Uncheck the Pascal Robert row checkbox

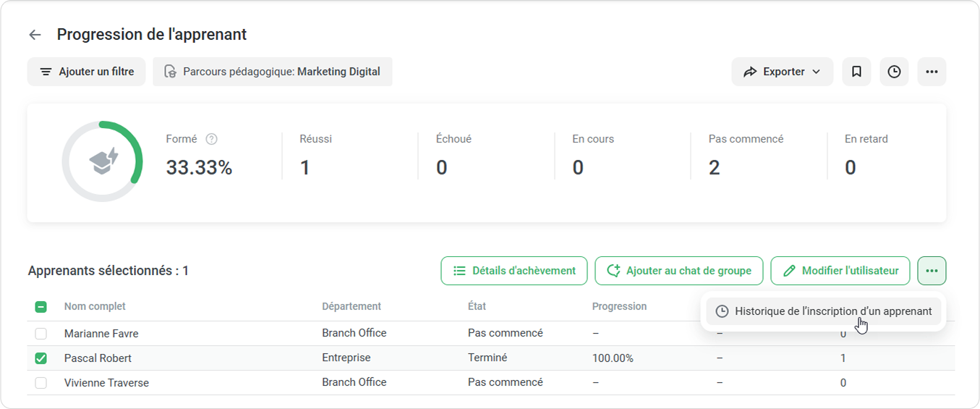tap(41, 358)
